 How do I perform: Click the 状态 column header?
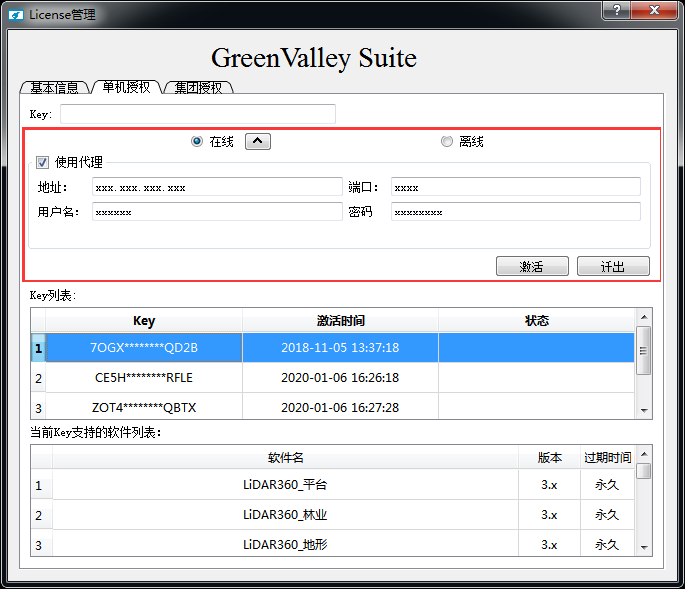coord(536,321)
